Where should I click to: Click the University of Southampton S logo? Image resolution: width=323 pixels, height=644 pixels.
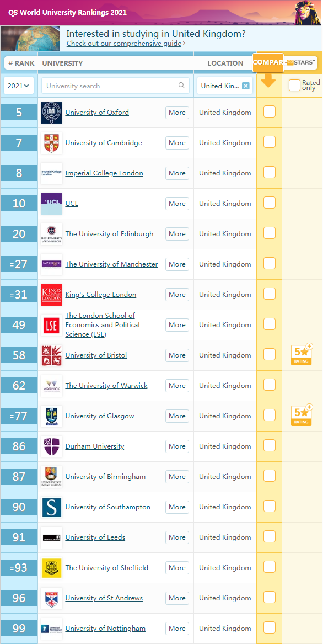[x=51, y=507]
